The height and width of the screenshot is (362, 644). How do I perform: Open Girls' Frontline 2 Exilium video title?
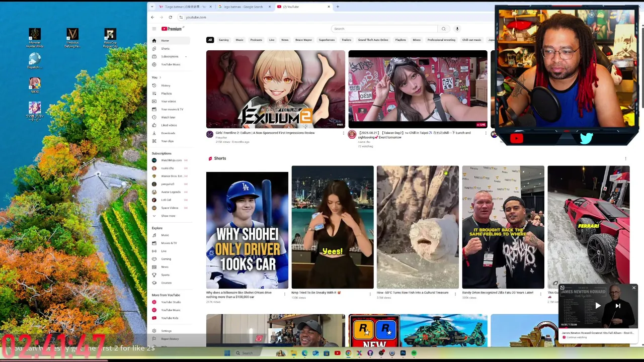(x=265, y=133)
